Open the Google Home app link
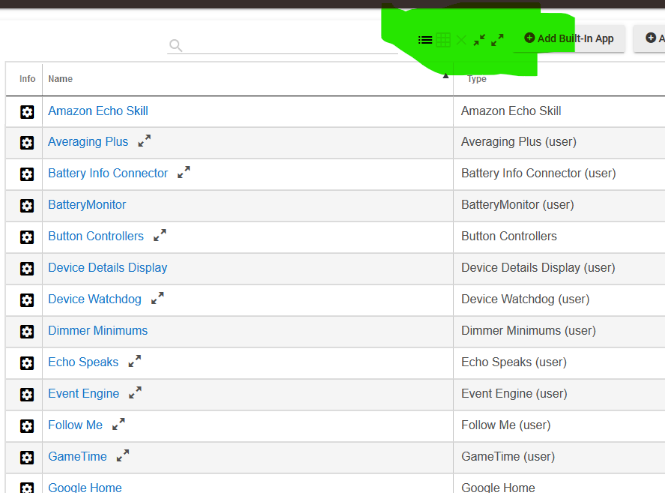The width and height of the screenshot is (665, 493). tap(85, 487)
